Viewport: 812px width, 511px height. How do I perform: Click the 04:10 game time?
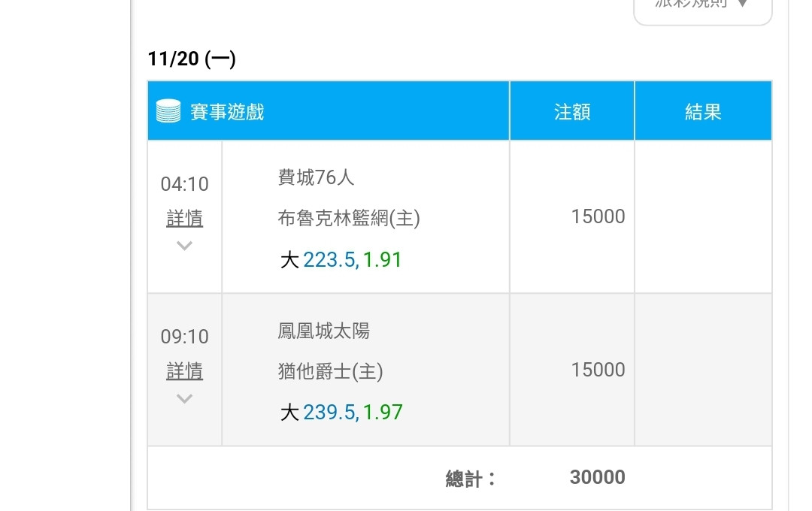184,184
